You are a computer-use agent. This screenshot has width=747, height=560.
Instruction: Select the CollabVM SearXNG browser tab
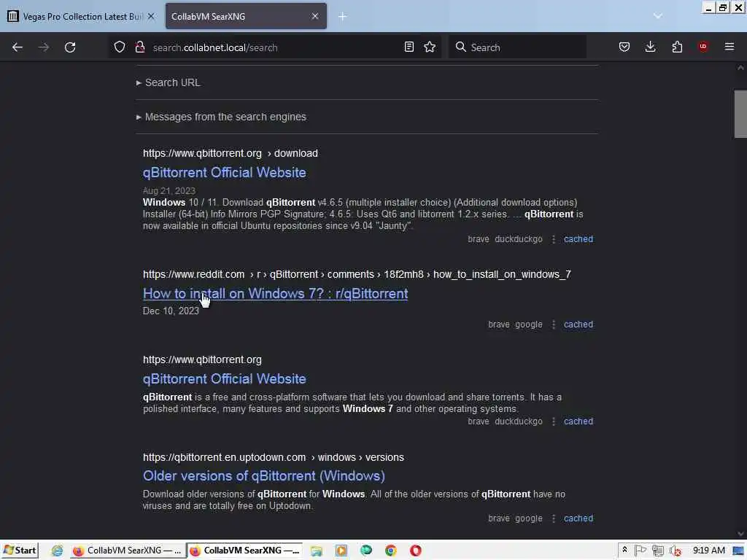[246, 16]
